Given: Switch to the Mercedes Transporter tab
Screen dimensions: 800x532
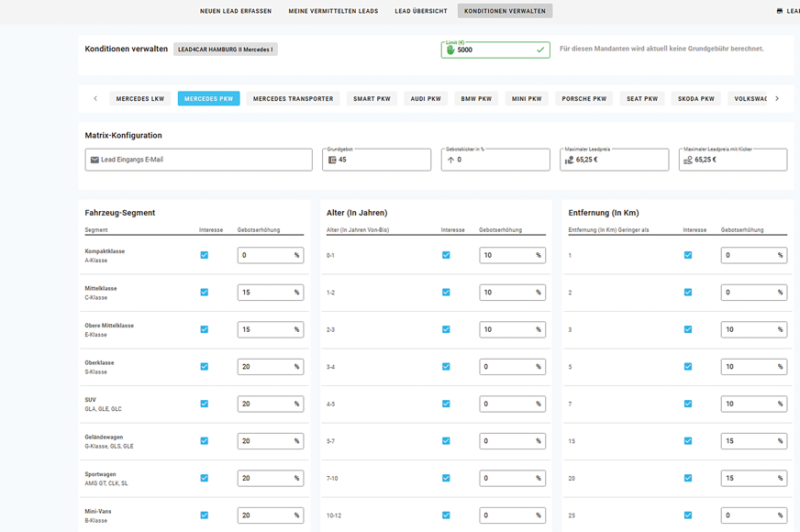Looking at the screenshot, I should [293, 99].
